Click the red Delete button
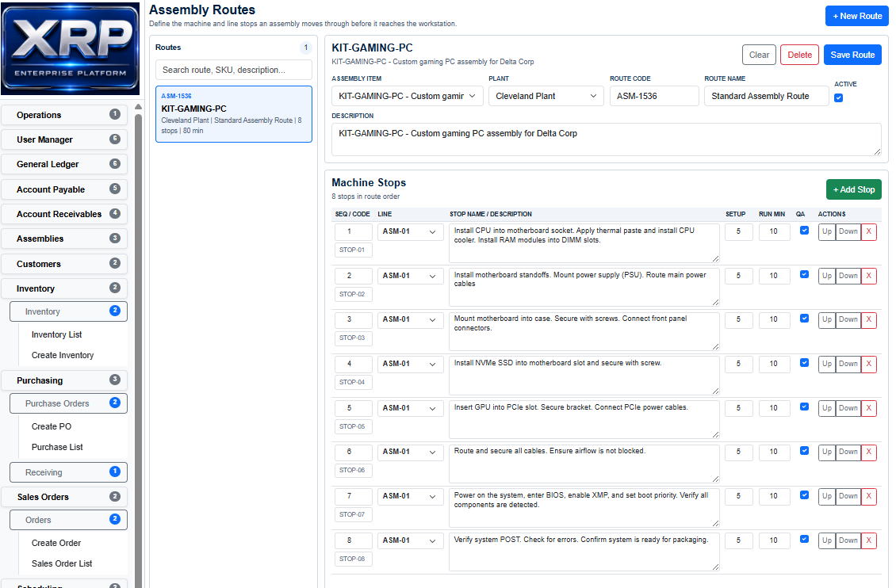 (799, 55)
